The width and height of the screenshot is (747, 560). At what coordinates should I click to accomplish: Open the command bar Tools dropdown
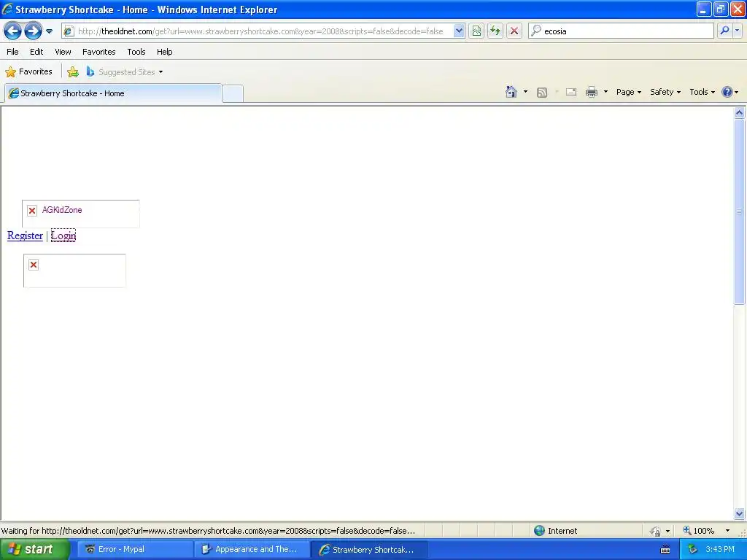pos(702,92)
